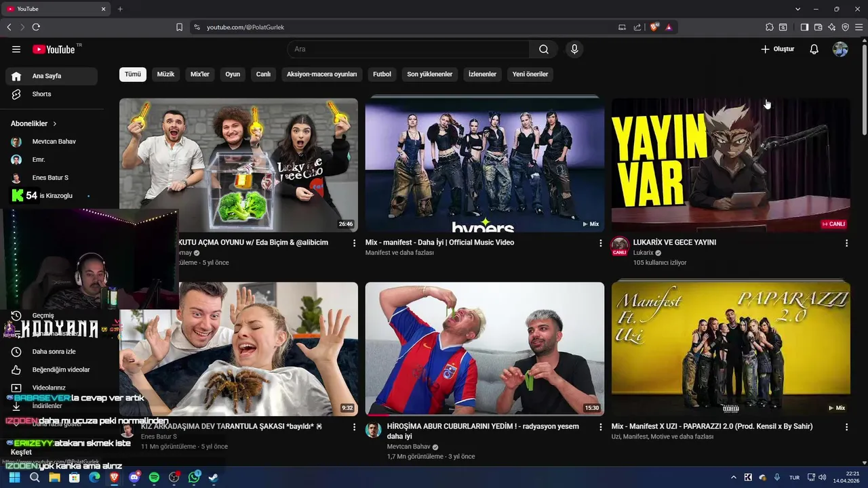This screenshot has width=868, height=488.
Task: Click the Oluştur create button
Action: point(777,49)
